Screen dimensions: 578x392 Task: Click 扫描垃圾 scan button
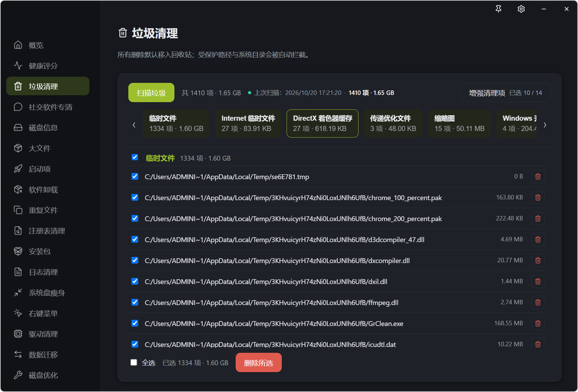[151, 93]
